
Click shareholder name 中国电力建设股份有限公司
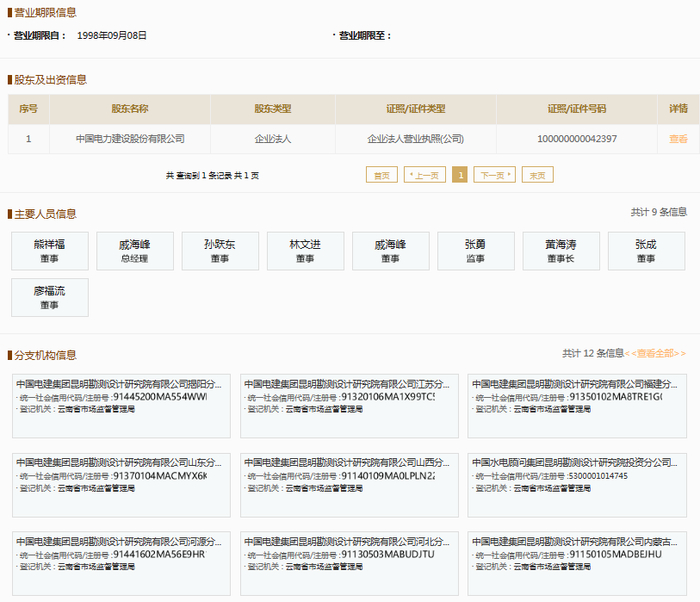(x=130, y=139)
